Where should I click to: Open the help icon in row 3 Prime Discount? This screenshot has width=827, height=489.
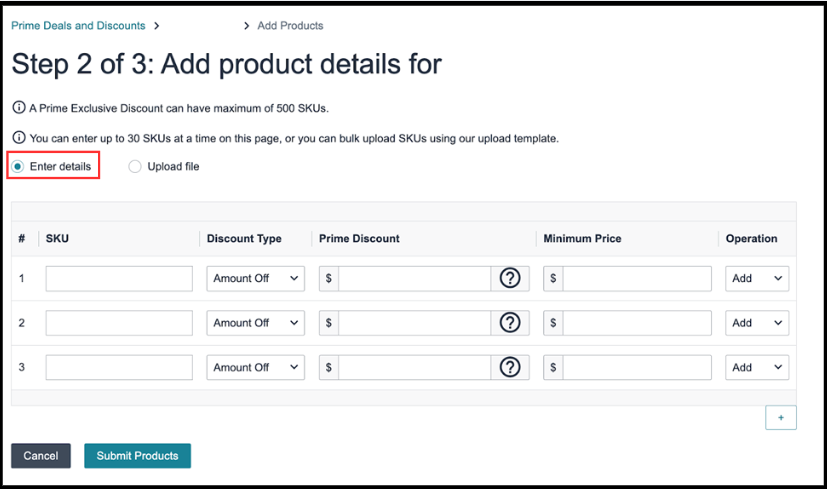pyautogui.click(x=509, y=367)
